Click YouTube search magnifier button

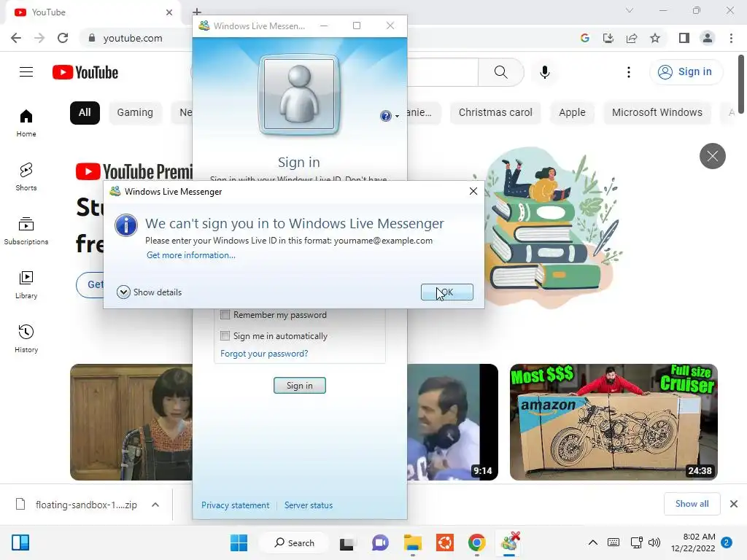(500, 72)
